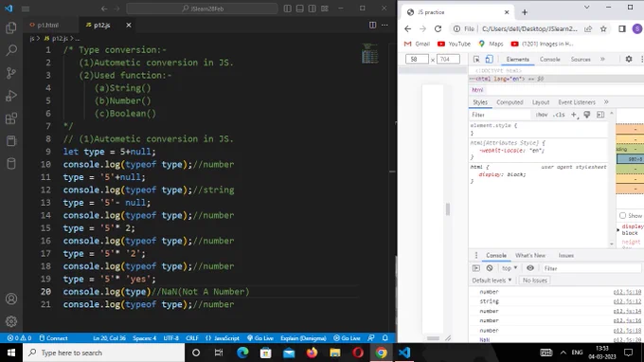
Task: Open Maps bookmark
Action: click(x=491, y=44)
